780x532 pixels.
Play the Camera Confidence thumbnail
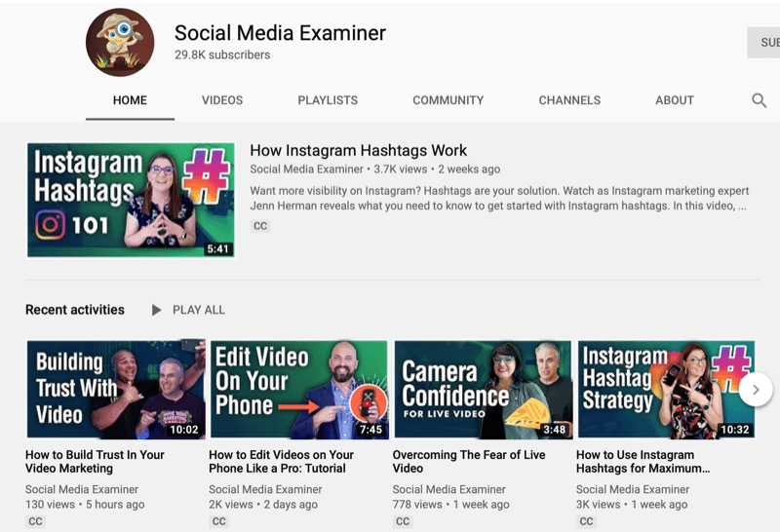pyautogui.click(x=483, y=390)
